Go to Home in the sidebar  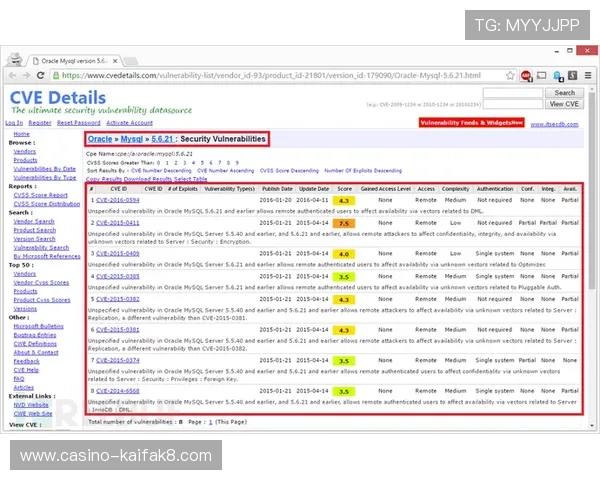(x=21, y=134)
